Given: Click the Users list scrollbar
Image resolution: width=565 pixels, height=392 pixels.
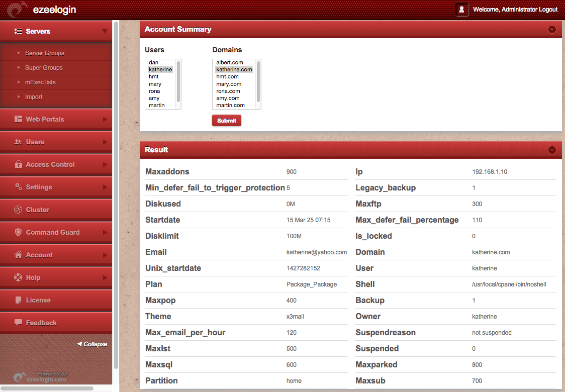Looking at the screenshot, I should (x=178, y=82).
